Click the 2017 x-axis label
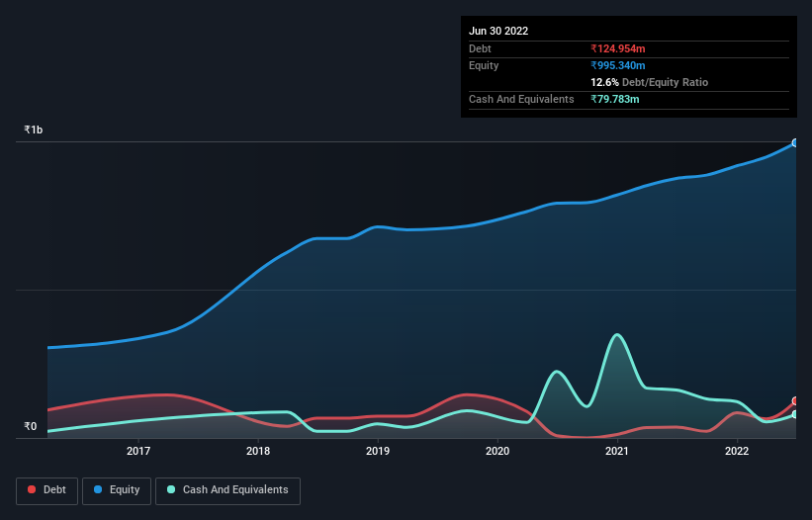Screen dimensions: 812x520 tap(138, 451)
